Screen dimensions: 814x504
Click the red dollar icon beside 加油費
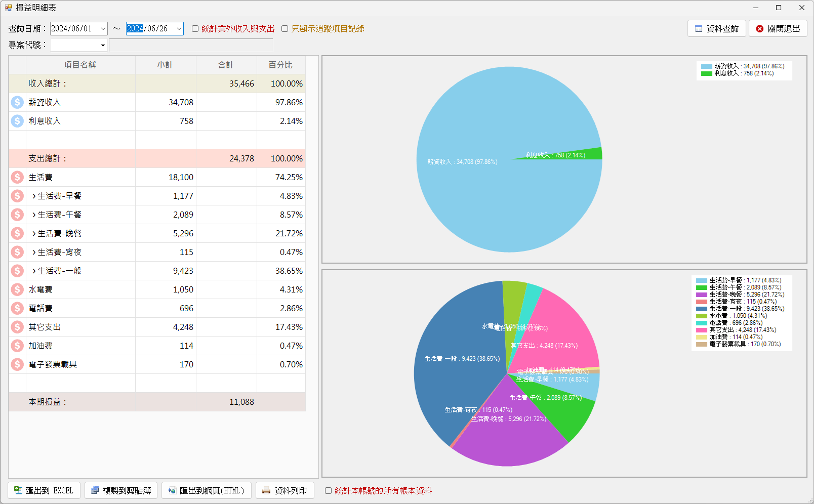[x=17, y=346]
